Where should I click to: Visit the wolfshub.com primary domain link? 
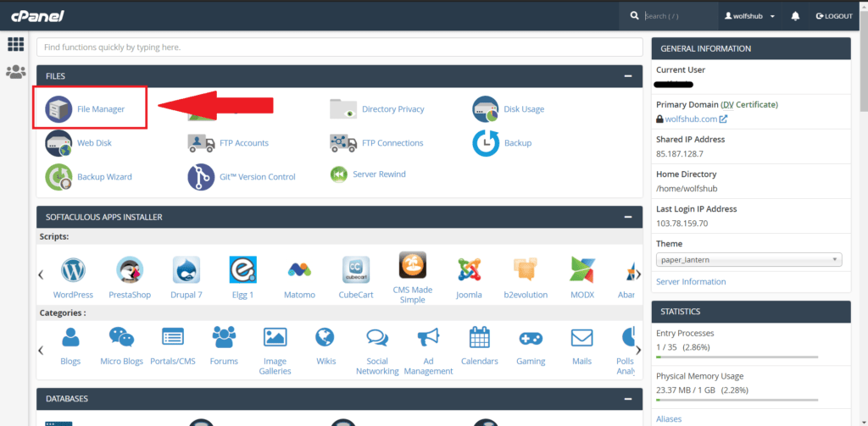(x=691, y=119)
